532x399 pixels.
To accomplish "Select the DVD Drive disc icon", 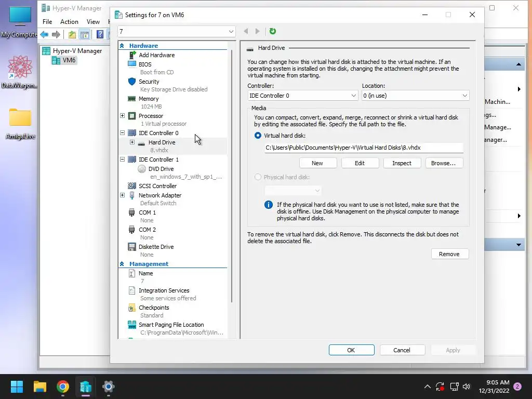I will coord(142,169).
